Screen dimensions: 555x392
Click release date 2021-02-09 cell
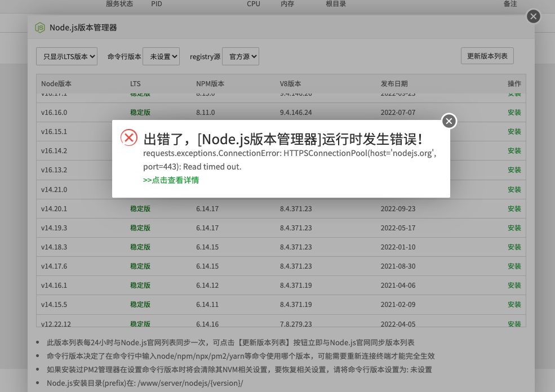click(398, 304)
